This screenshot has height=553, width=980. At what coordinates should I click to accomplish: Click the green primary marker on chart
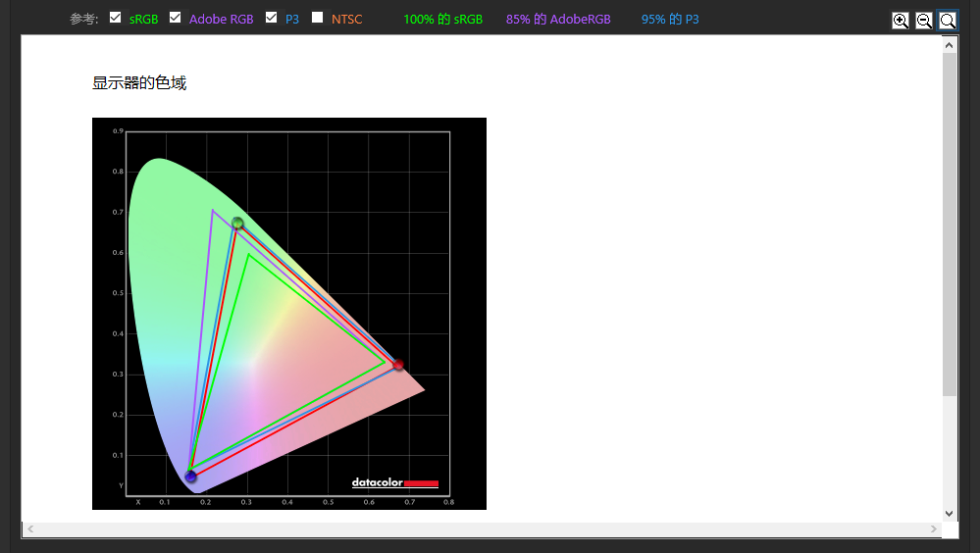237,224
